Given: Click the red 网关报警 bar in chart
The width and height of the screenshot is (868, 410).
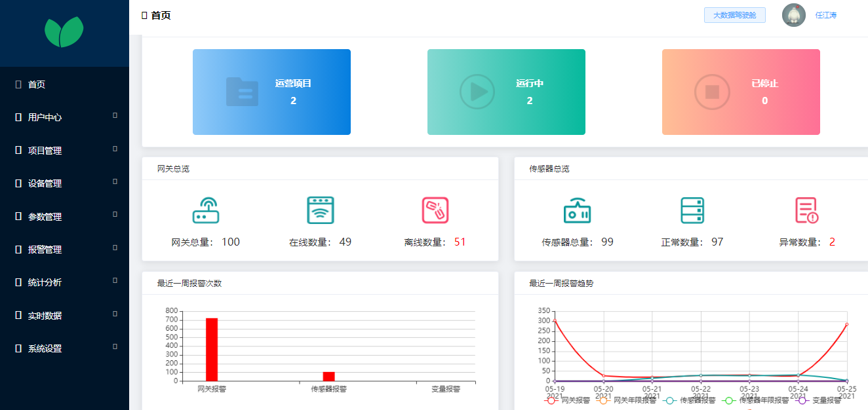Looking at the screenshot, I should point(212,349).
